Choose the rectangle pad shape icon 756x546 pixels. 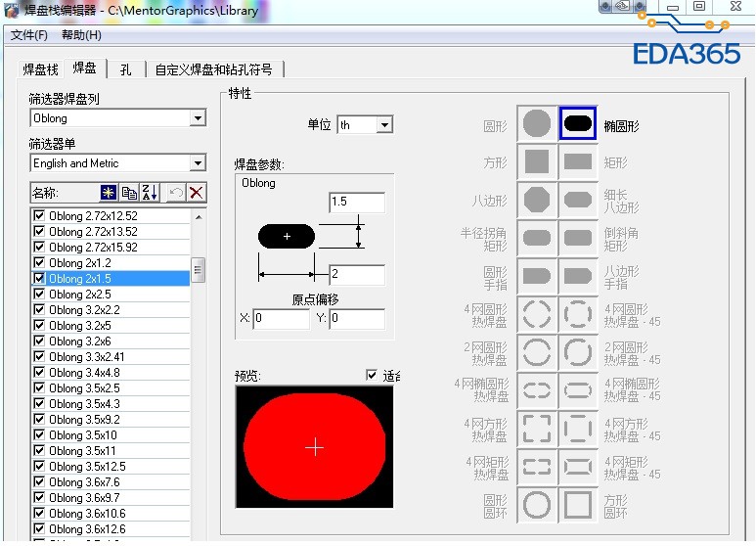578,161
